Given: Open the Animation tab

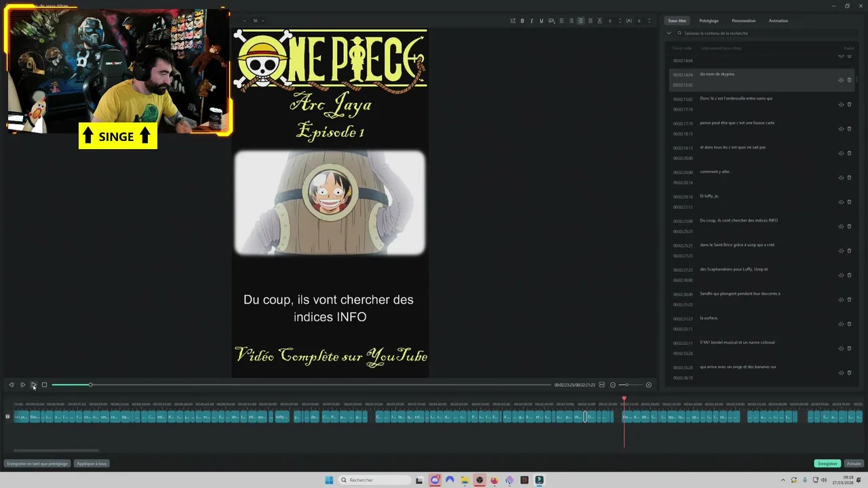Looking at the screenshot, I should click(x=778, y=21).
